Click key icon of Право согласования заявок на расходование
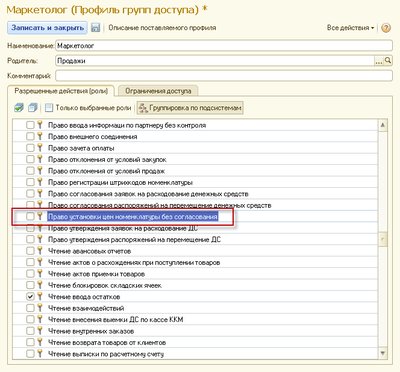This screenshot has width=400, height=372. pos(40,193)
